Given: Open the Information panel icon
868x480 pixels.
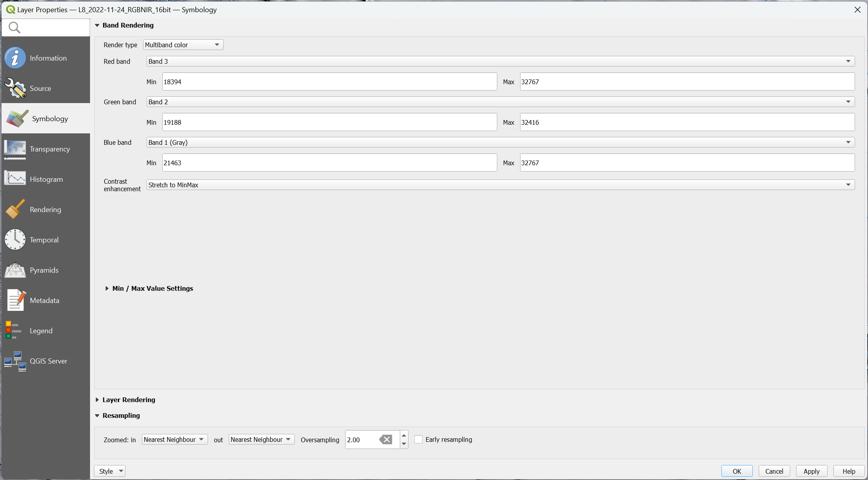Looking at the screenshot, I should (15, 58).
